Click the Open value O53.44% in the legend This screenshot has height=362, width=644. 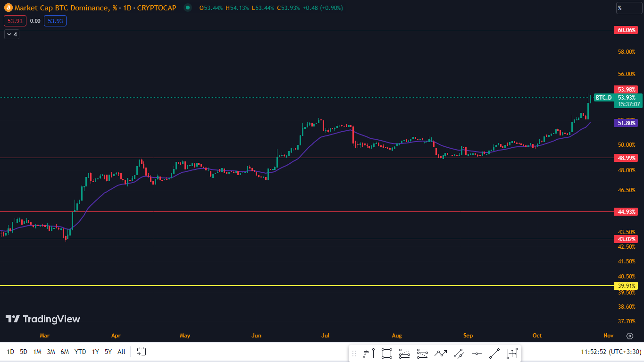coord(211,8)
